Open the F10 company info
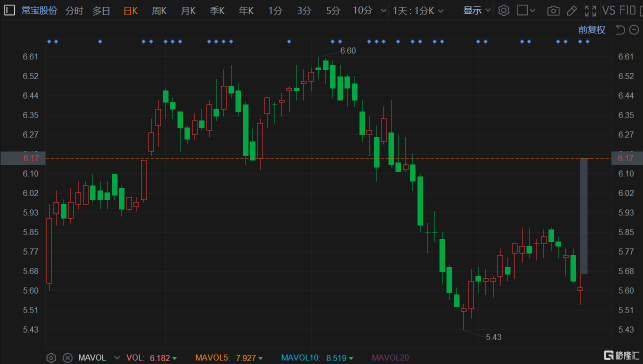 point(627,10)
